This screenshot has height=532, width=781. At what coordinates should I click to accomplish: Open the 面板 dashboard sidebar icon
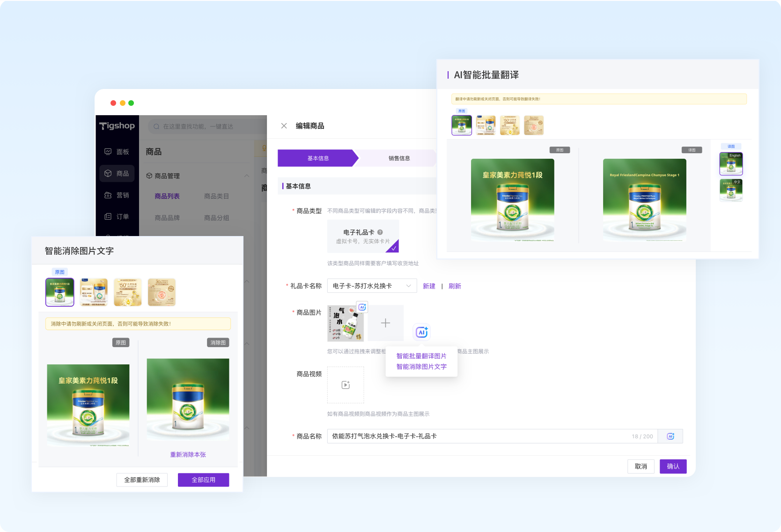(108, 152)
